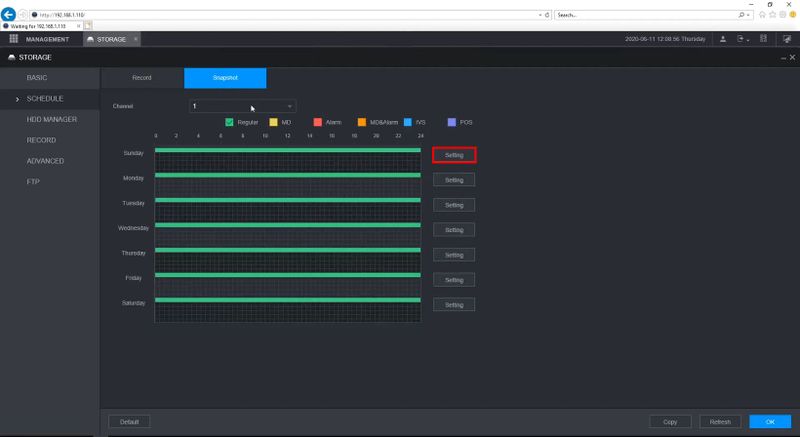
Task: Click the Friday day label
Action: [133, 278]
